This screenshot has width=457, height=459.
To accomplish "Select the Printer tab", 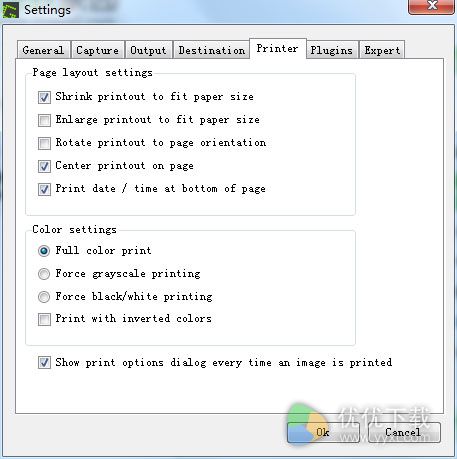I will [277, 49].
